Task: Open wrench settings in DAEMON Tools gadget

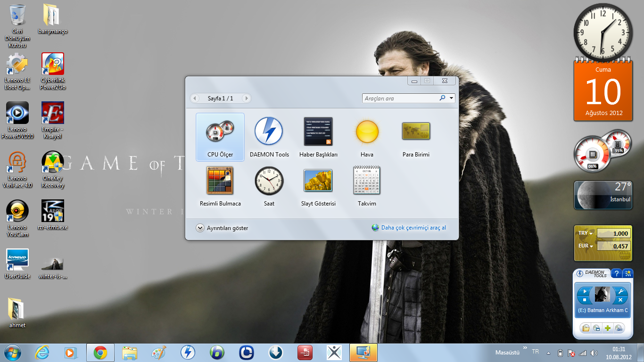Action: 620,291
